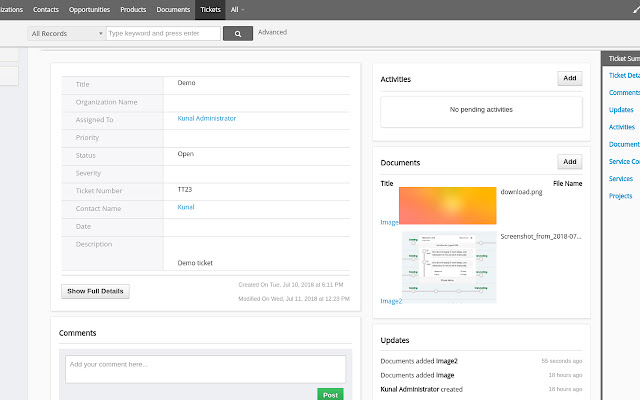Click Show Full Details button
This screenshot has width=640, height=400.
pos(95,291)
